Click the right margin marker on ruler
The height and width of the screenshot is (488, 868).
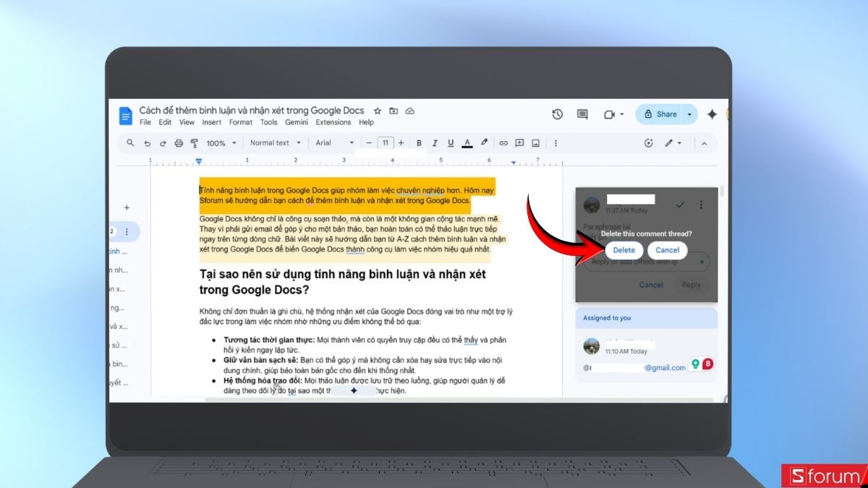point(513,163)
